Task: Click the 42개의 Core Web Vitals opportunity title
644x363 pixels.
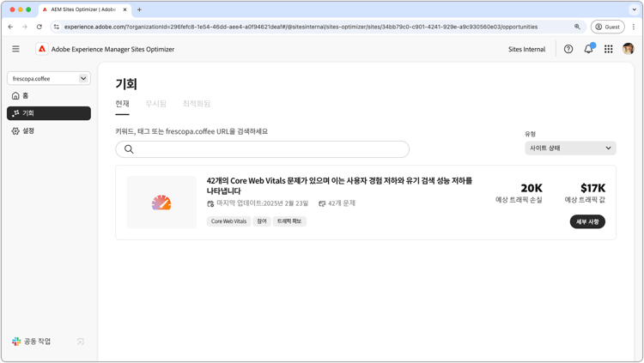Action: [x=339, y=185]
